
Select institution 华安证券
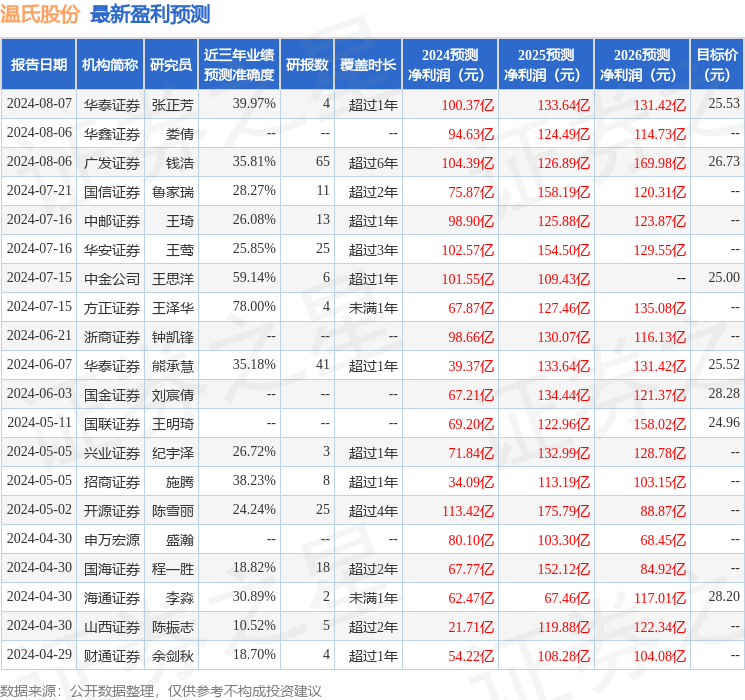coord(112,250)
